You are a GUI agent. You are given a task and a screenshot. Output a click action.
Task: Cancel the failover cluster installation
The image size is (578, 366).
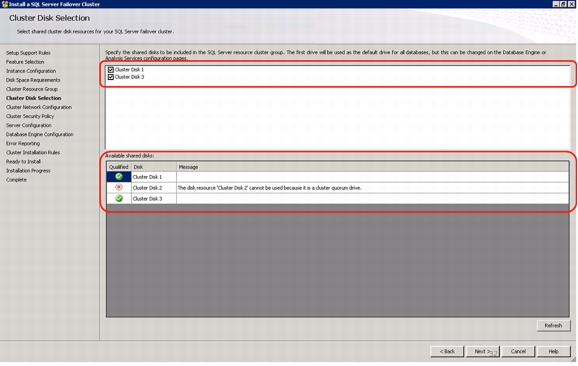pyautogui.click(x=518, y=351)
